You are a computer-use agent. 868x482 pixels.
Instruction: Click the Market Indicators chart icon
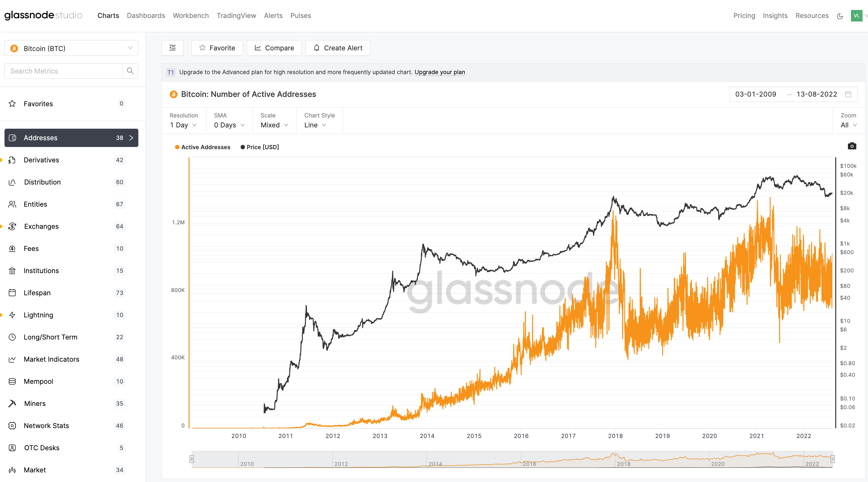pyautogui.click(x=13, y=359)
